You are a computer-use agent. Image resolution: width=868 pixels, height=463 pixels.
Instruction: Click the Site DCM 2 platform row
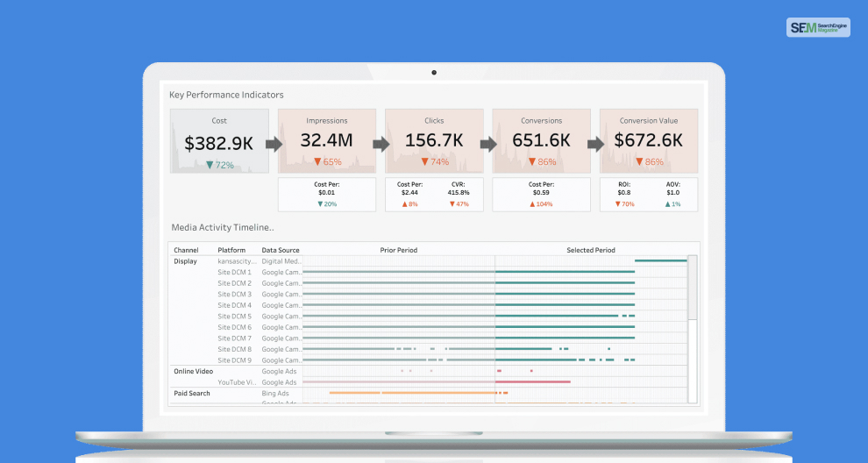click(x=235, y=283)
